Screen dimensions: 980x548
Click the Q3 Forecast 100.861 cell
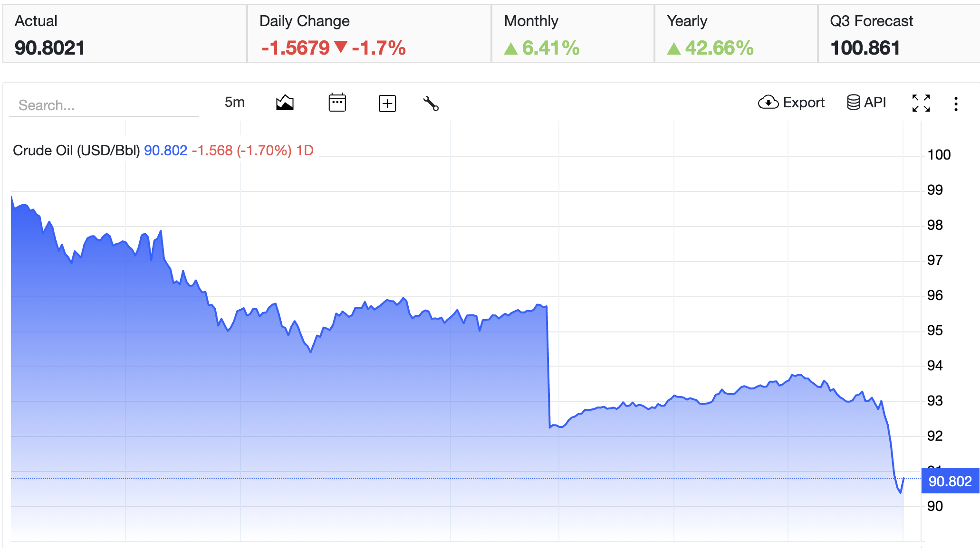point(899,34)
